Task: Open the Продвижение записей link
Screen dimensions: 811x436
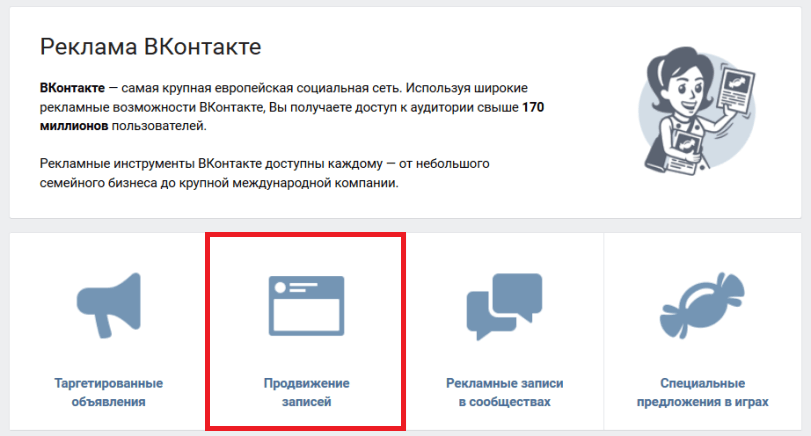Action: pos(307,393)
